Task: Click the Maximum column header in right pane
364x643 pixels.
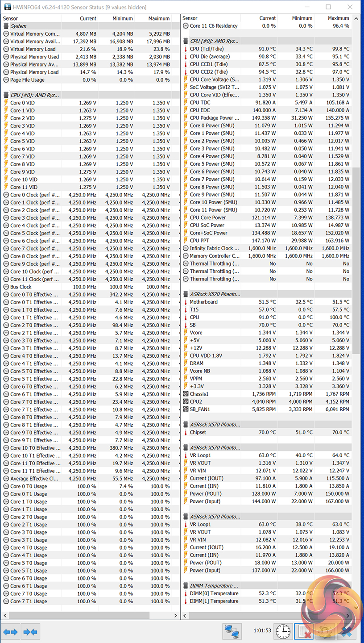Action: [332, 18]
